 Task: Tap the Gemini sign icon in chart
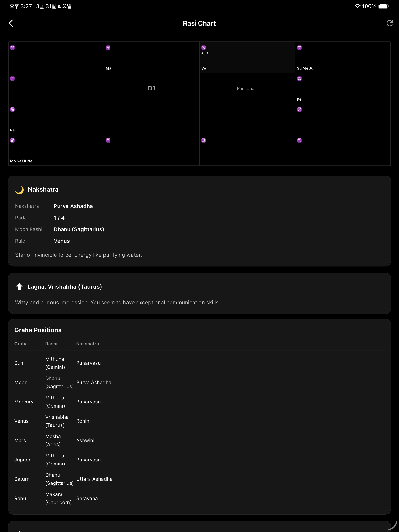pos(299,48)
